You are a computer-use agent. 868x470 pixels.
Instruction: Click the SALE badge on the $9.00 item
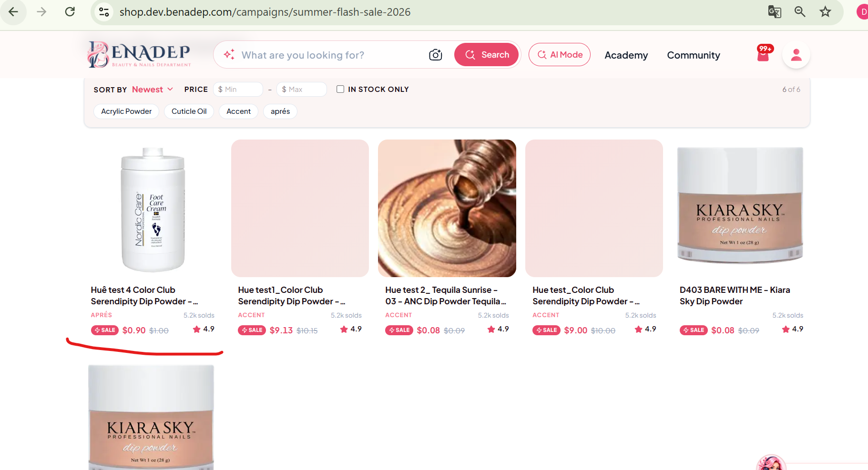click(x=546, y=330)
